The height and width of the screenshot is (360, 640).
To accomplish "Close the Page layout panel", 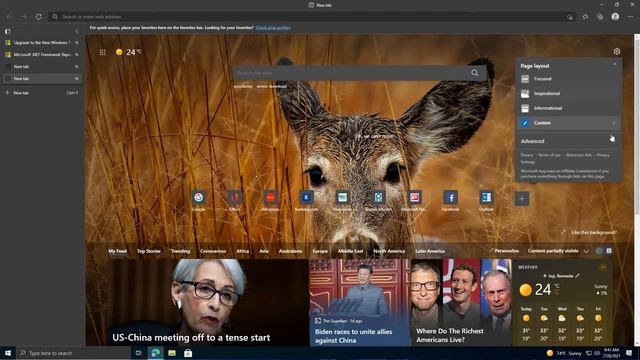I will click(x=615, y=64).
